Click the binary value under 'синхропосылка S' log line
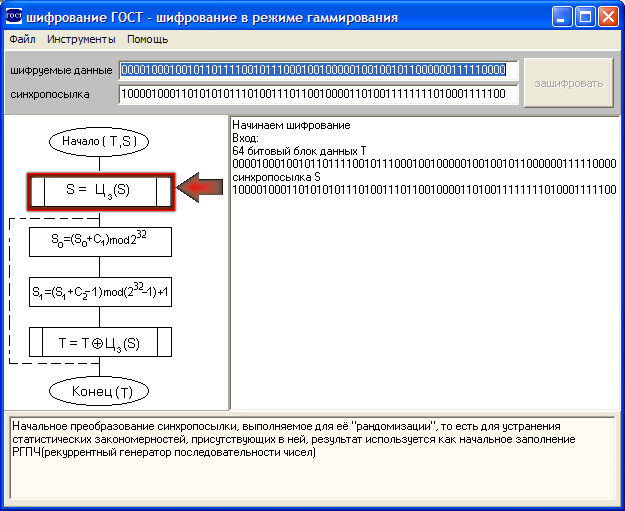 point(424,190)
